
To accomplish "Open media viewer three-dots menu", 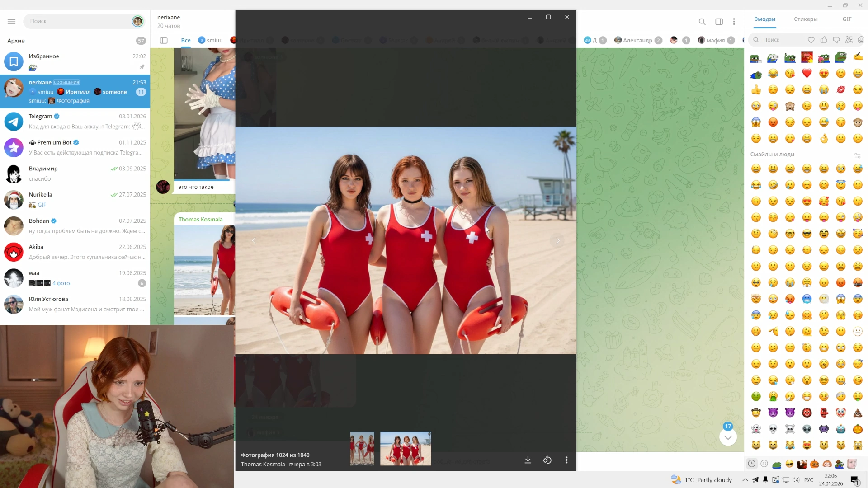I will pos(566,460).
